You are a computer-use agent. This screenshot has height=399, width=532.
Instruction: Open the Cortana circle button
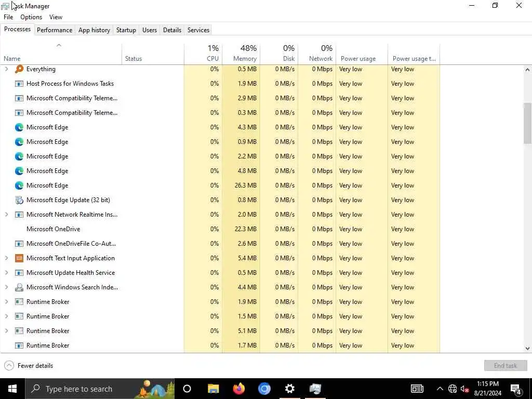(x=187, y=389)
